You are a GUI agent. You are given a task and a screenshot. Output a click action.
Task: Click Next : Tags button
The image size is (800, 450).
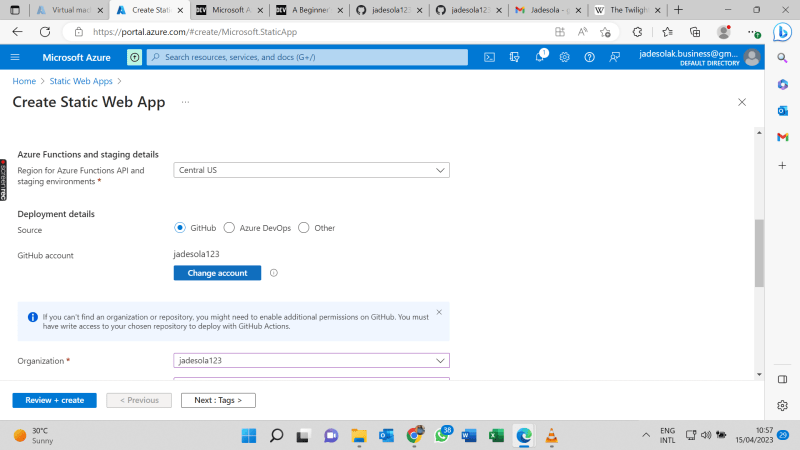pyautogui.click(x=218, y=401)
